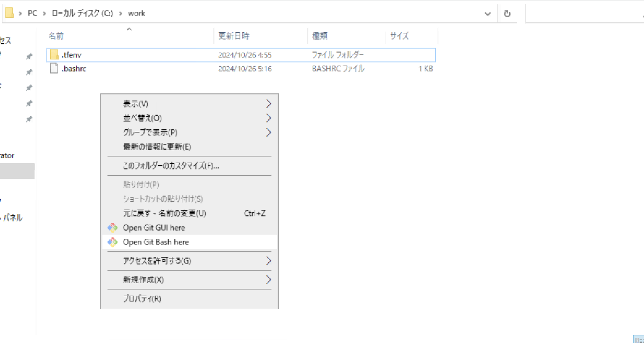The height and width of the screenshot is (343, 644).
Task: Select プロパティ(R) from the context menu
Action: 142,298
